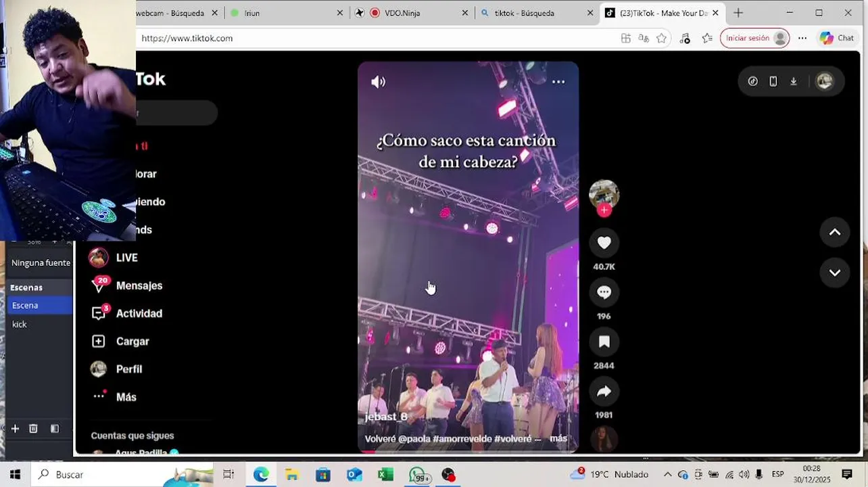This screenshot has width=868, height=487.
Task: Click the translate page icon
Action: pos(644,39)
